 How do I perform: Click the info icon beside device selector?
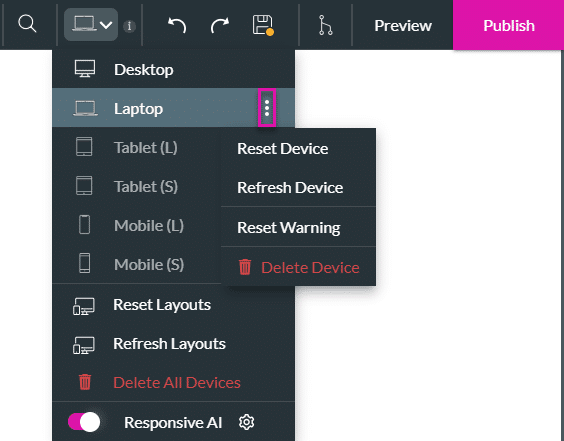pyautogui.click(x=129, y=26)
